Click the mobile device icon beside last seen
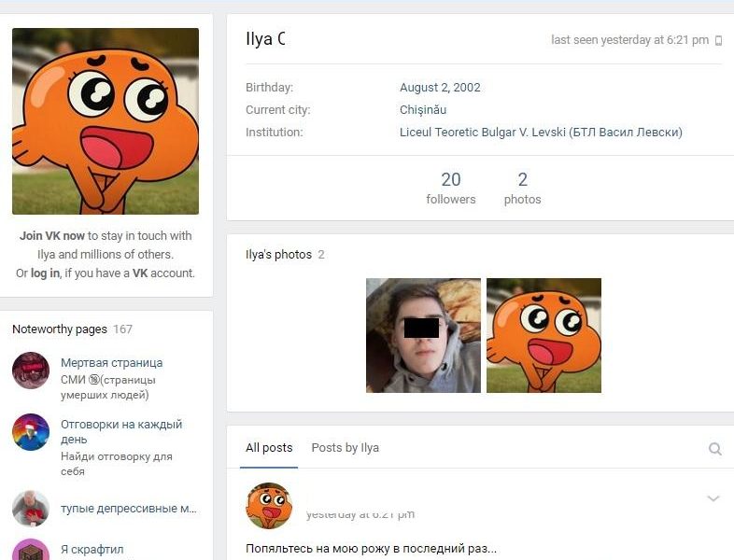 718,41
